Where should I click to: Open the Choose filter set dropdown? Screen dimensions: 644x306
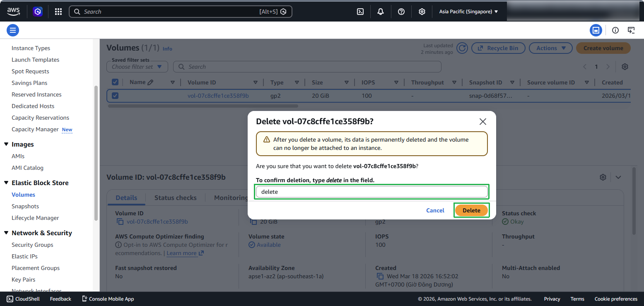[x=137, y=67]
